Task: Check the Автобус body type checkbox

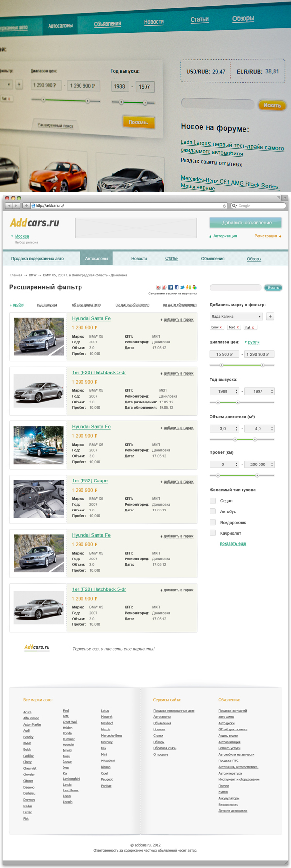Action: (212, 511)
